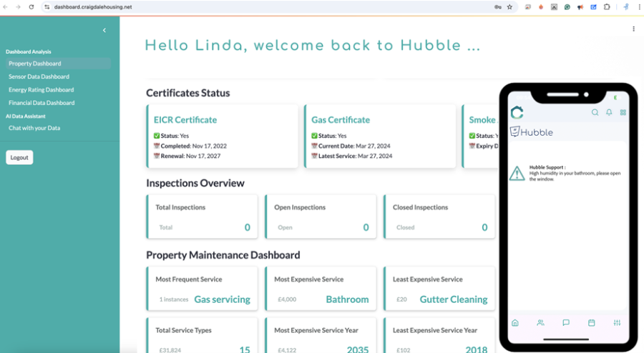Click the EICR Renewal: Nov 17, 2027 line

187,156
